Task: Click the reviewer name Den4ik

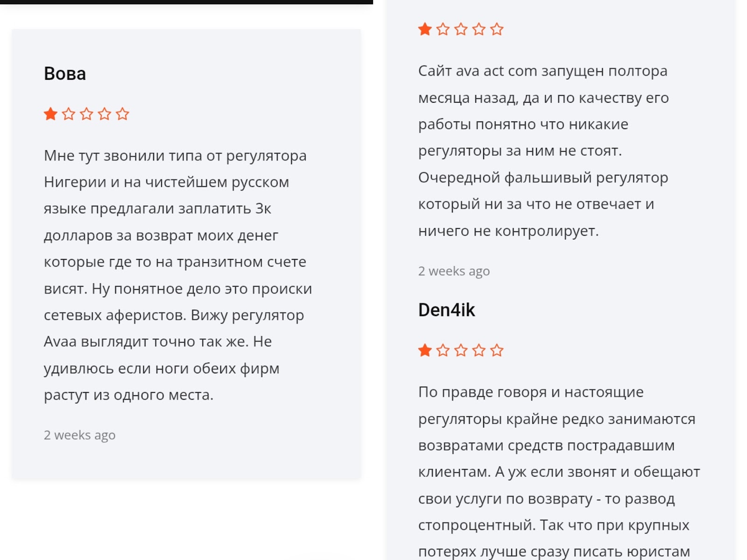Action: pyautogui.click(x=446, y=310)
